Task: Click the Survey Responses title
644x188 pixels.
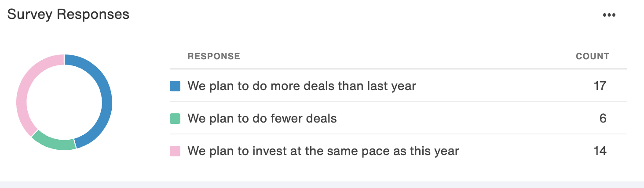Action: (x=68, y=14)
